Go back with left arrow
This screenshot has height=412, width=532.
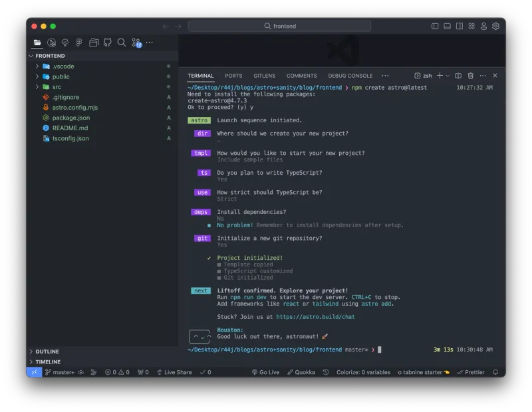click(x=166, y=26)
